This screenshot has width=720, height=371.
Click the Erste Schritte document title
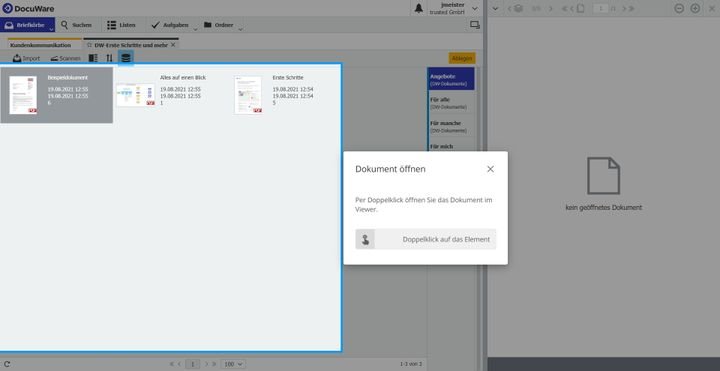pyautogui.click(x=288, y=78)
